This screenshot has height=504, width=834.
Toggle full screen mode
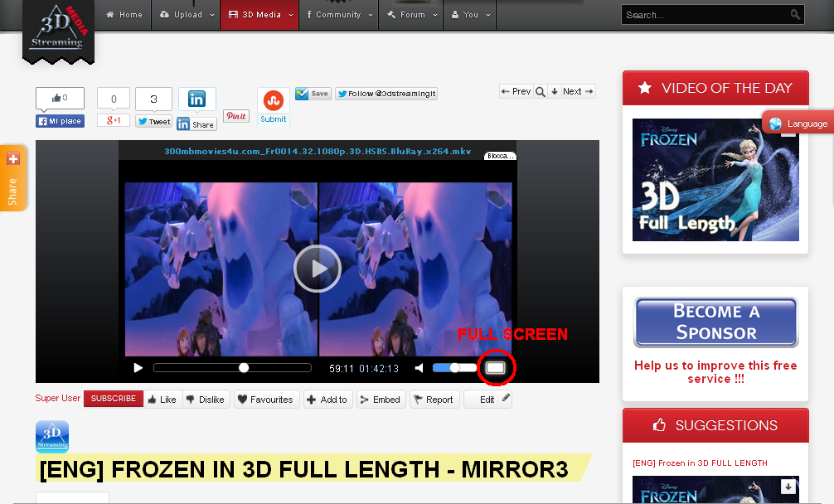pyautogui.click(x=496, y=368)
